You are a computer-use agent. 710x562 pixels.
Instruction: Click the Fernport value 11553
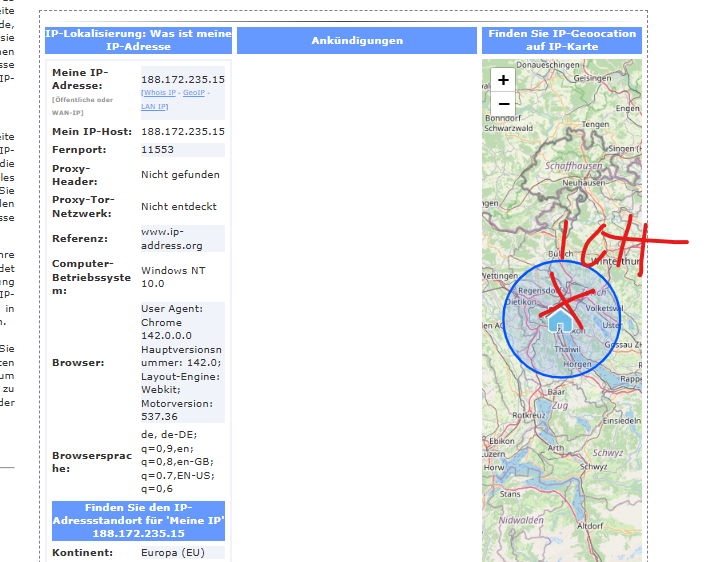click(x=157, y=149)
